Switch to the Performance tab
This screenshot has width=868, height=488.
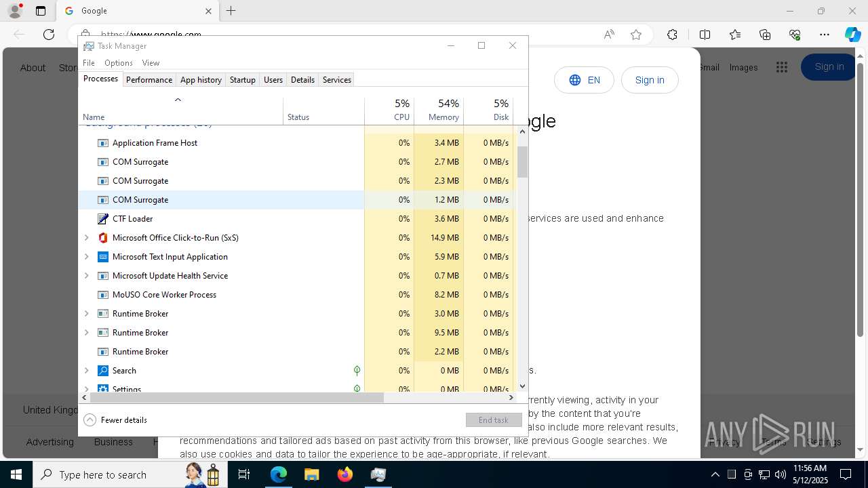[149, 80]
